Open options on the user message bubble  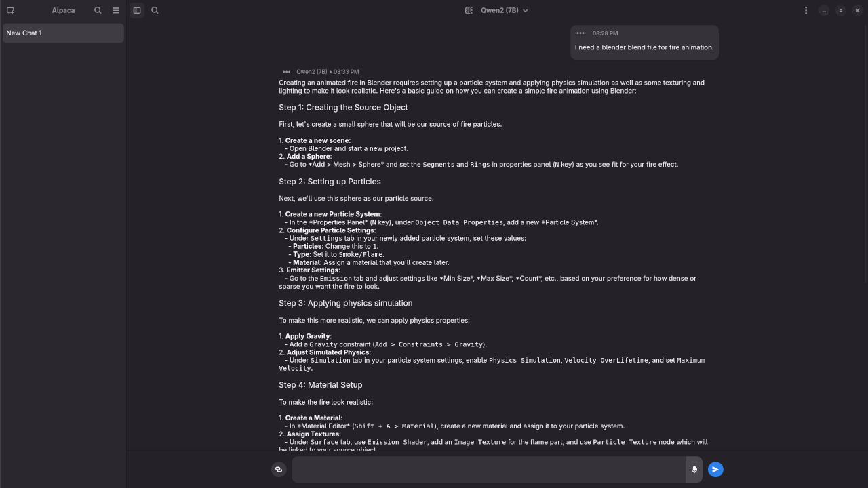tap(580, 33)
